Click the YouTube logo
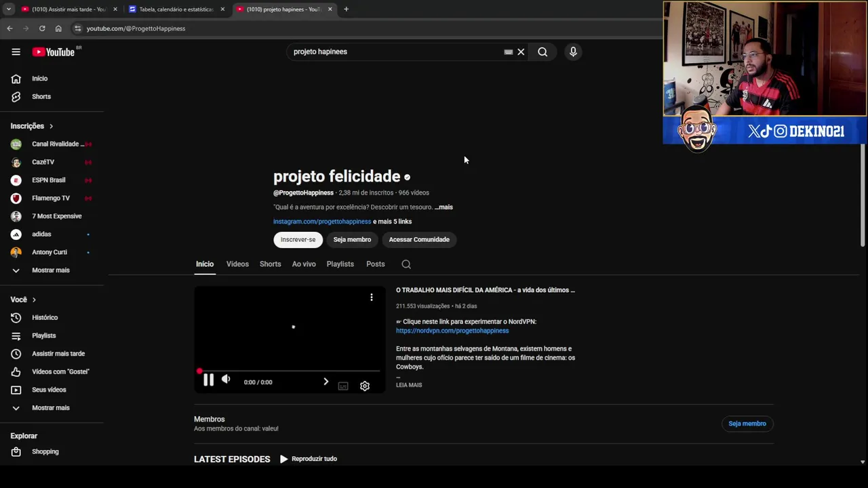 tap(53, 52)
